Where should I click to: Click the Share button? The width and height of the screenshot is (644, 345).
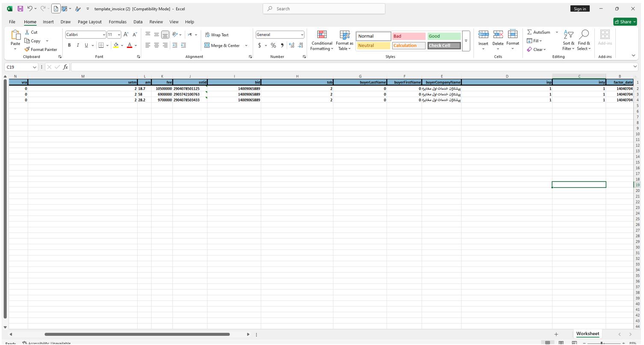[x=625, y=22]
